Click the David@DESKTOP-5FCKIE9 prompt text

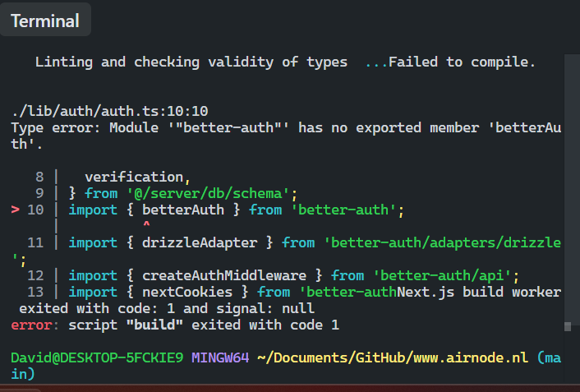click(x=97, y=357)
